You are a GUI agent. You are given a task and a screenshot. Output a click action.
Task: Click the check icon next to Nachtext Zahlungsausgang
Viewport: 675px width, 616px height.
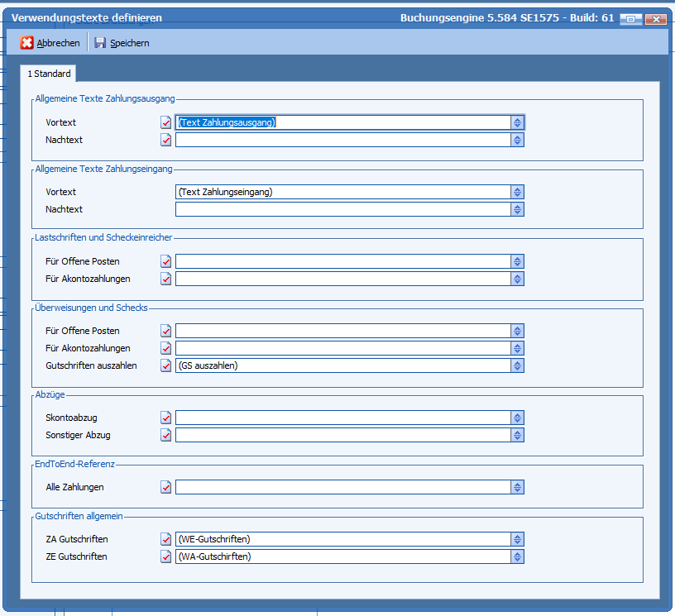(166, 140)
